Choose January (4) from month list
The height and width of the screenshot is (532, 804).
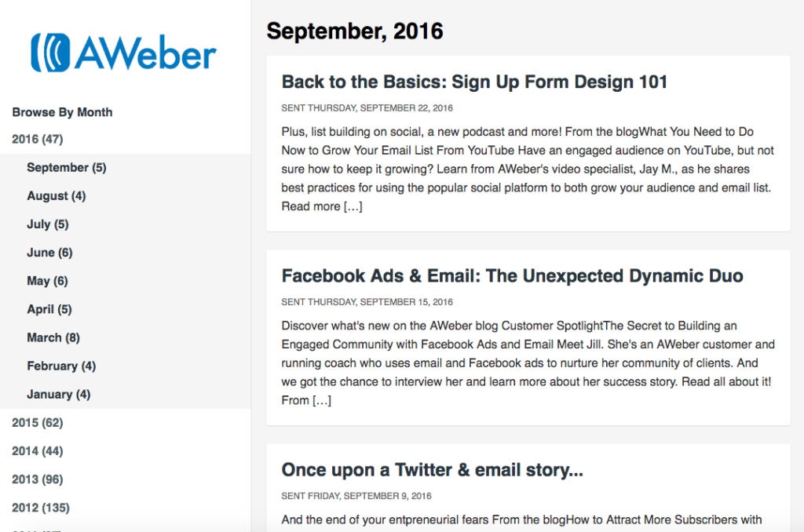point(58,394)
